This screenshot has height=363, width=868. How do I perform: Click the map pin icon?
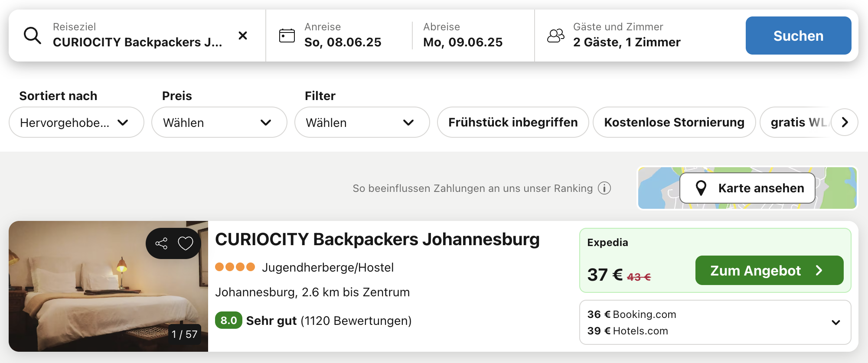point(701,188)
